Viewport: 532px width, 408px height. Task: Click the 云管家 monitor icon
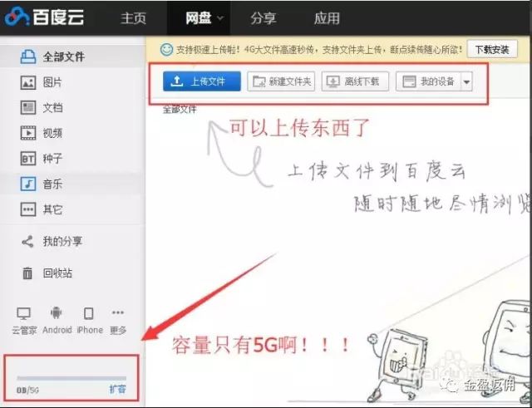pyautogui.click(x=24, y=314)
